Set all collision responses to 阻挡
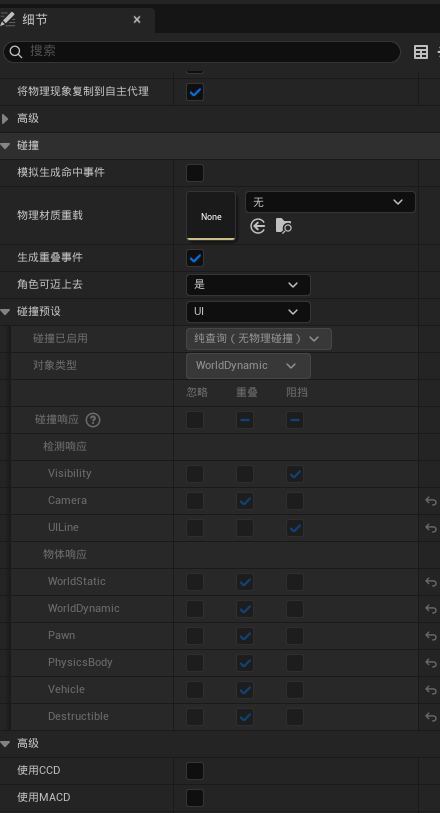440x813 pixels. (295, 420)
